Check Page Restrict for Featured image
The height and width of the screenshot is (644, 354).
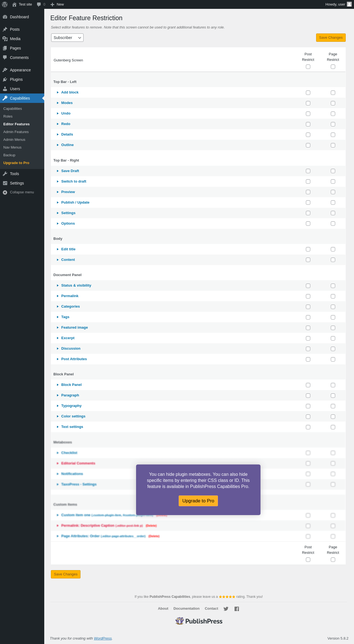click(333, 328)
